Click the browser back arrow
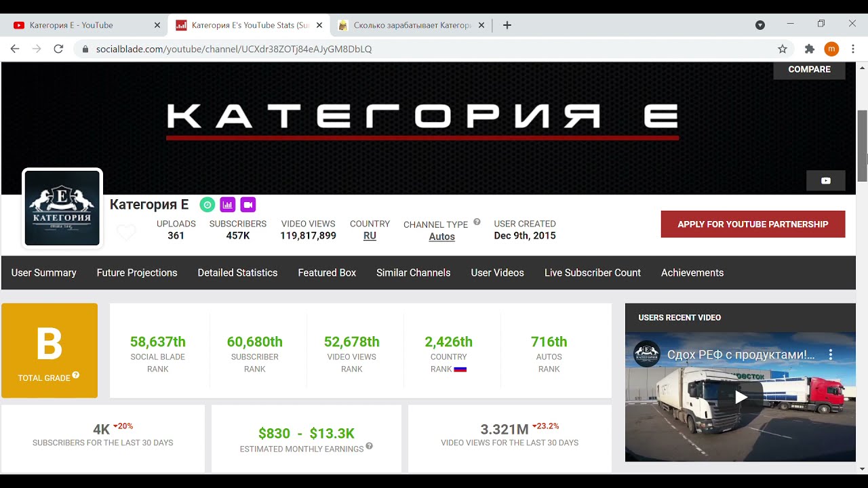This screenshot has height=488, width=868. tap(15, 49)
